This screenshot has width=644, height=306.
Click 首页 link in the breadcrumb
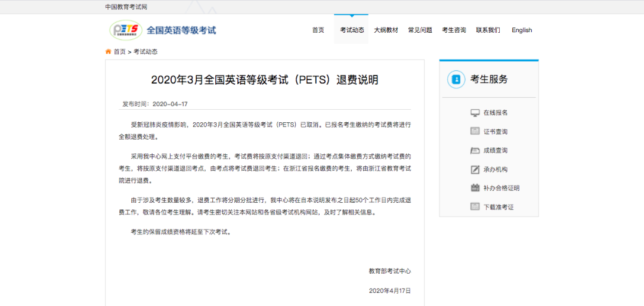pyautogui.click(x=120, y=52)
